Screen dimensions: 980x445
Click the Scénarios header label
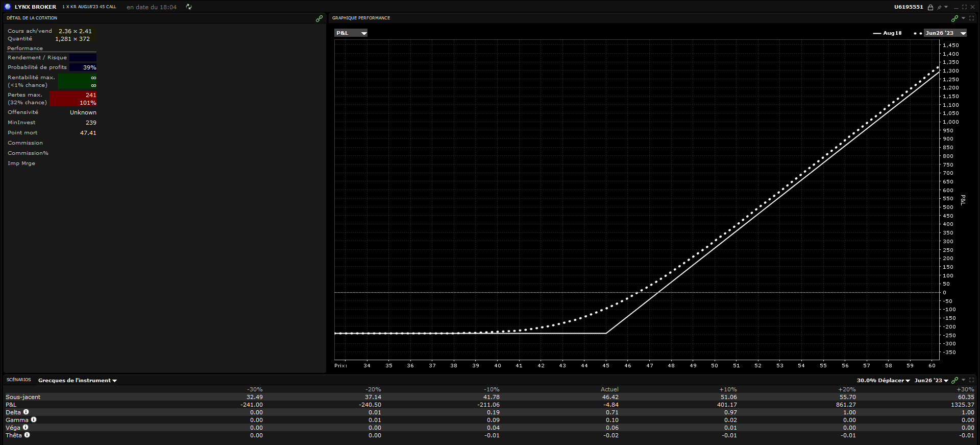click(19, 380)
